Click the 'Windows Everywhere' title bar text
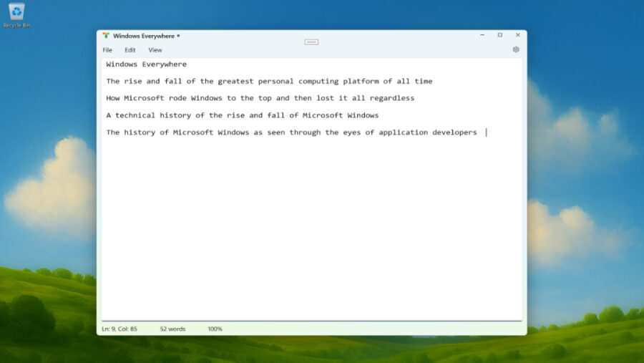This screenshot has height=363, width=644. coord(144,35)
